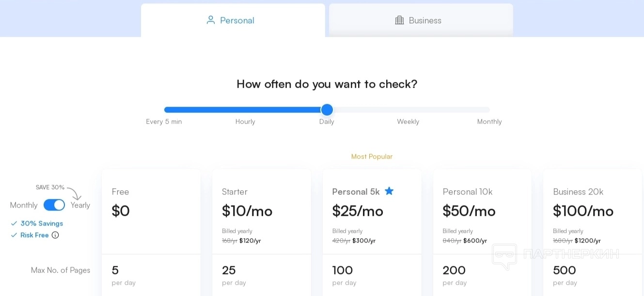The height and width of the screenshot is (296, 644).
Task: Click the Business tab building icon
Action: tap(399, 20)
